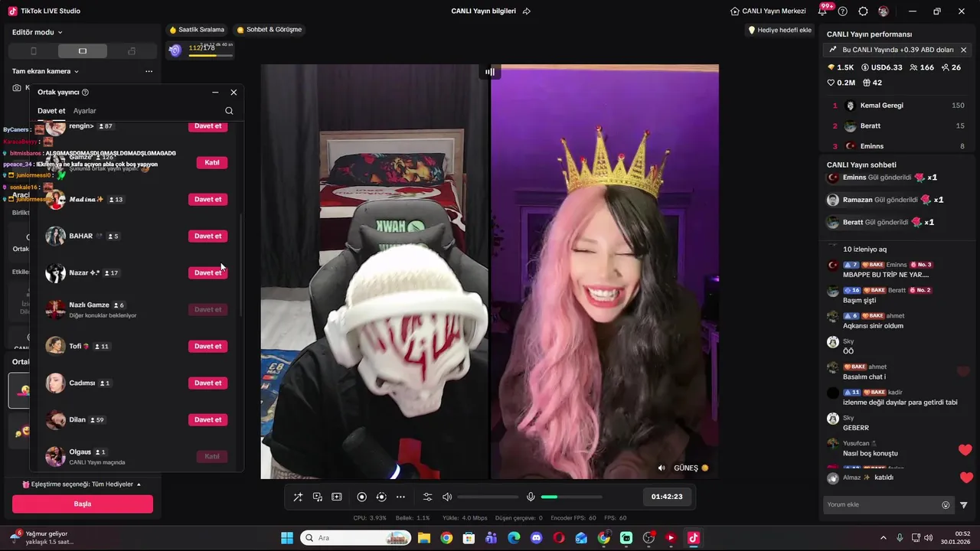Screen dimensions: 980x551
Task: Click the co-host list scrollbar
Action: coord(241,264)
